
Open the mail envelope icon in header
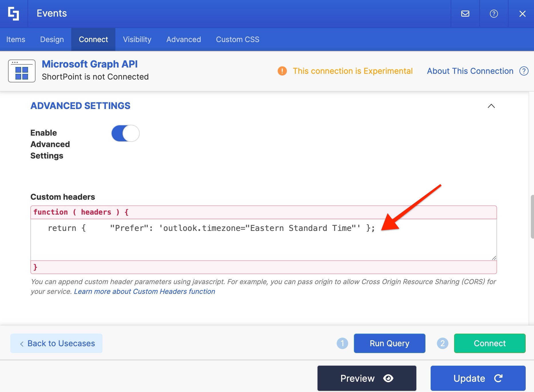[465, 13]
